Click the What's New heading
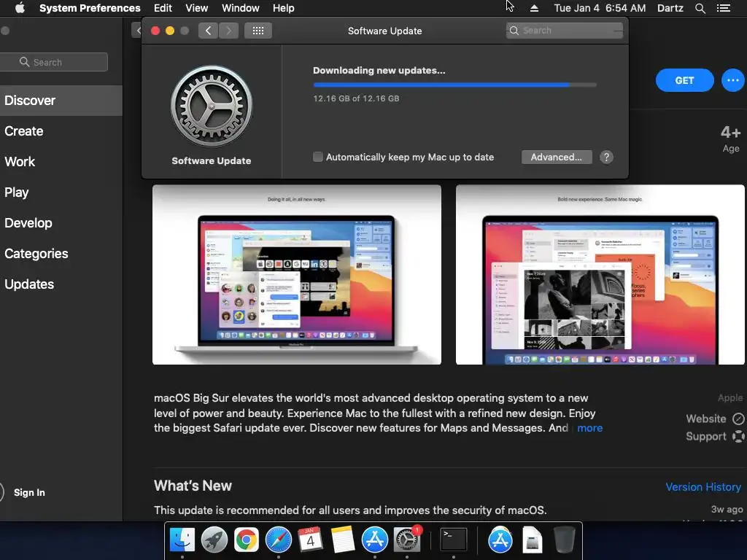This screenshot has height=560, width=747. (x=193, y=486)
